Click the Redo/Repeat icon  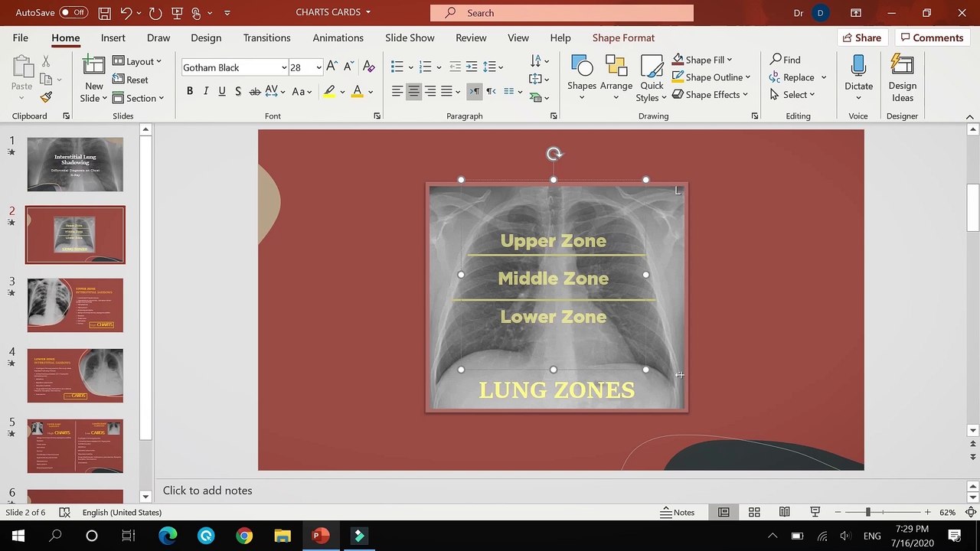click(155, 13)
